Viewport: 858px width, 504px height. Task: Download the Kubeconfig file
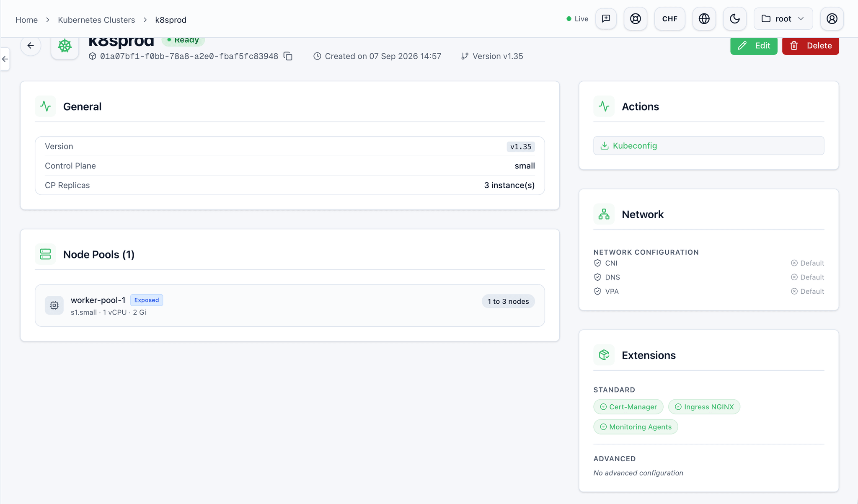tap(708, 146)
